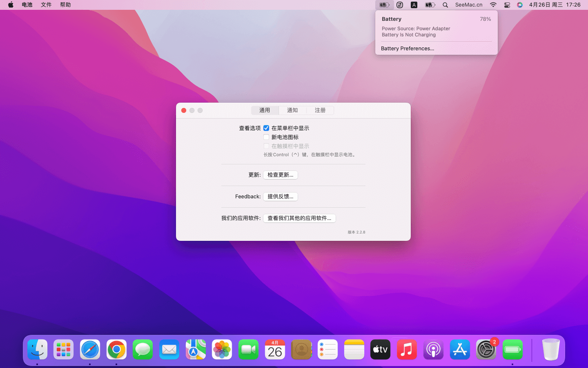Open Control Center from menu bar
Viewport: 588px width, 368px height.
point(507,5)
